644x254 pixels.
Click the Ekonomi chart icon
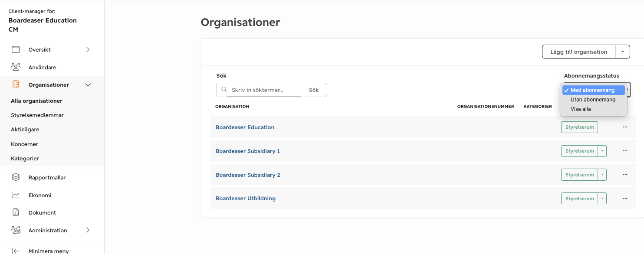[16, 195]
